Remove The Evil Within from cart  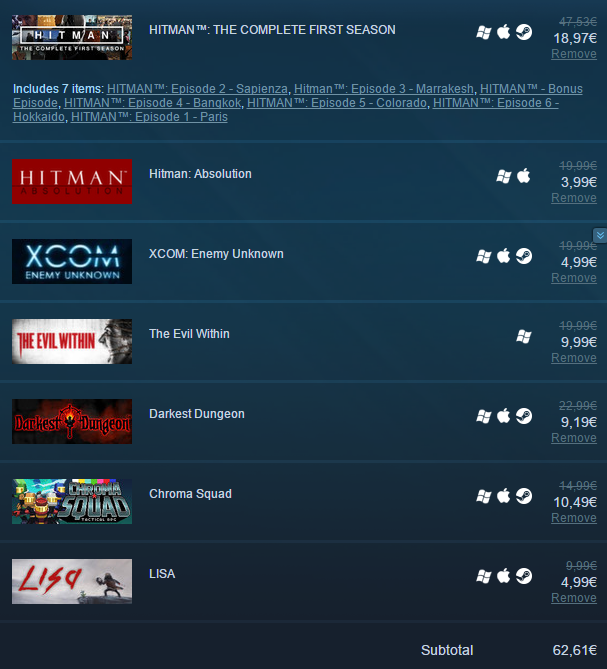[574, 358]
